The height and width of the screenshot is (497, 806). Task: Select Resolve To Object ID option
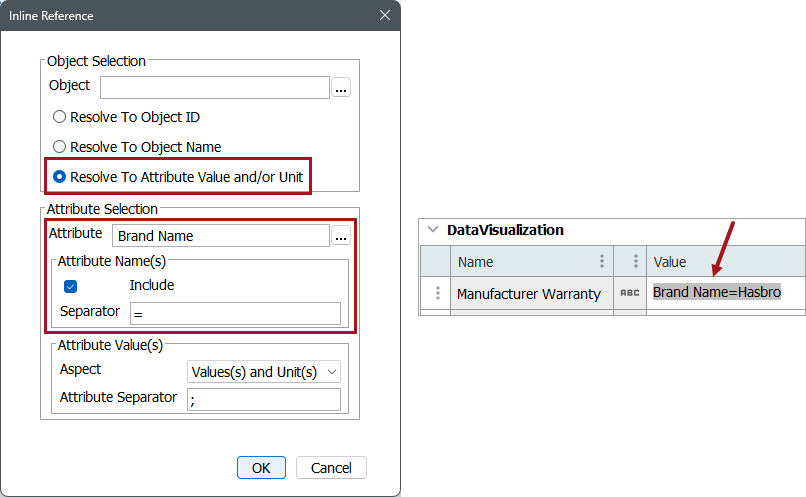(x=60, y=117)
